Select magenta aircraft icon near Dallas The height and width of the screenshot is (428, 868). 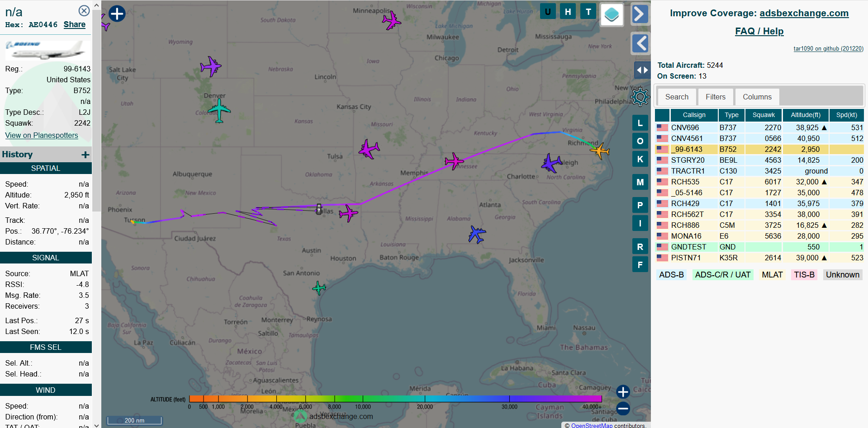348,213
